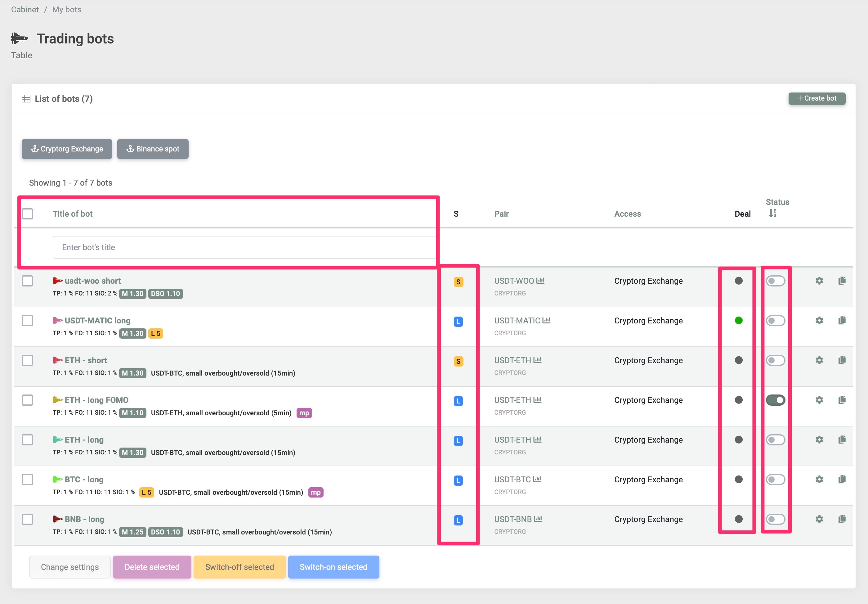
Task: Sort bots by the Status sort icon
Action: pos(773,213)
